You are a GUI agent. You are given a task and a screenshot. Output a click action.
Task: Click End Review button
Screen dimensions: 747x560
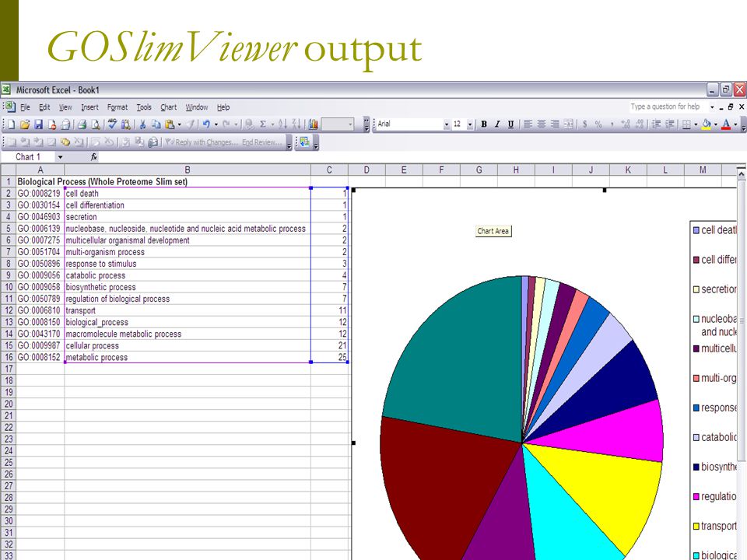point(262,142)
